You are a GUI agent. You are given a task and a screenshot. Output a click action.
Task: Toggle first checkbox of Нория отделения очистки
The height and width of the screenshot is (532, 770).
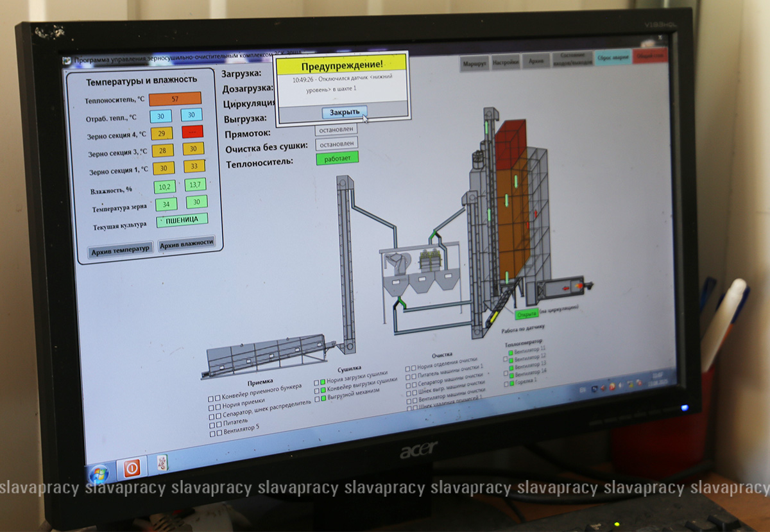click(x=408, y=368)
